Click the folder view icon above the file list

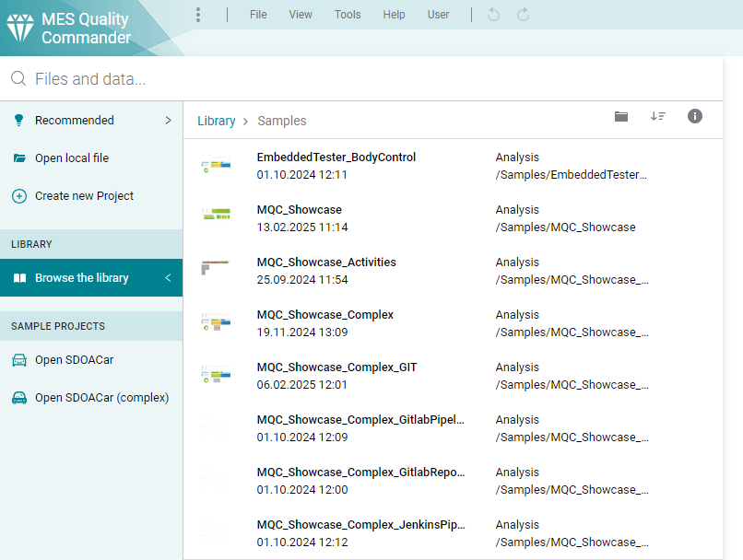tap(621, 117)
